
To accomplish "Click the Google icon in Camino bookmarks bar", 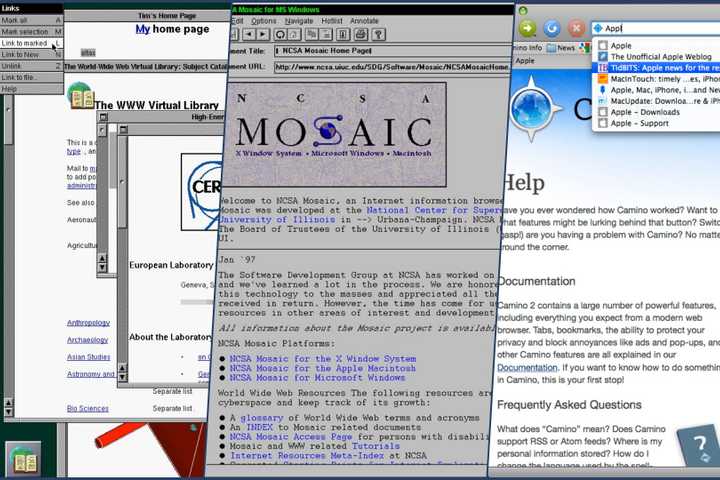I will pos(584,48).
